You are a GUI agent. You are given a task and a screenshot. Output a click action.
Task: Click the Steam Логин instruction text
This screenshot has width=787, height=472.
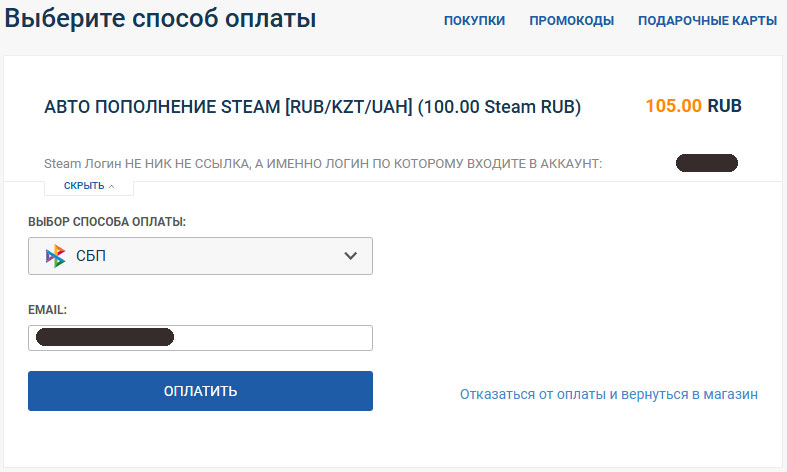pyautogui.click(x=323, y=163)
